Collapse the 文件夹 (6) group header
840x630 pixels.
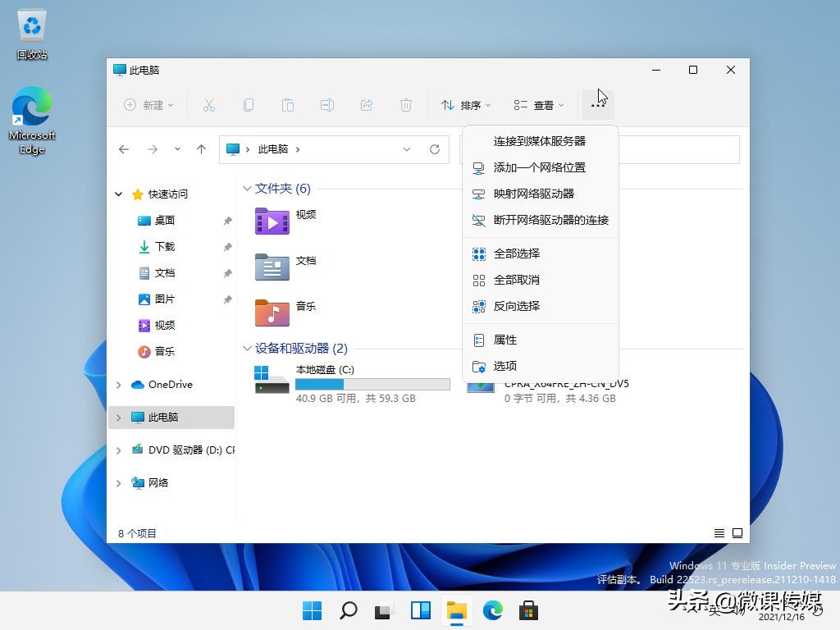pyautogui.click(x=247, y=189)
